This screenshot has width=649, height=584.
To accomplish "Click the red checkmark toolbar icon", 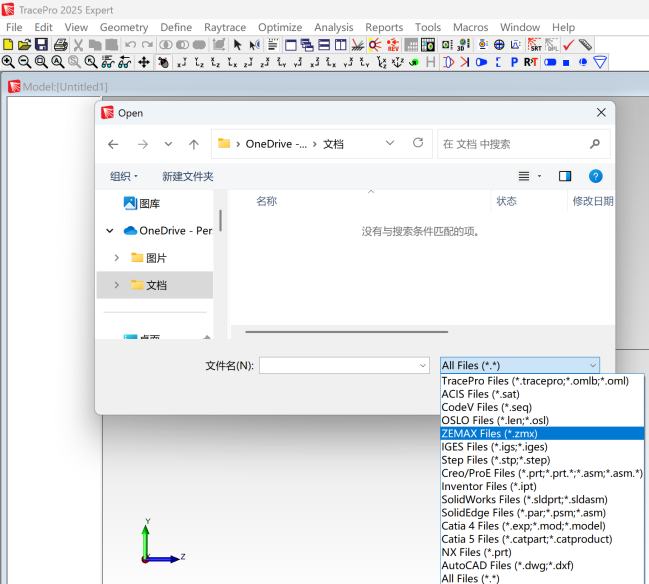I will point(568,45).
